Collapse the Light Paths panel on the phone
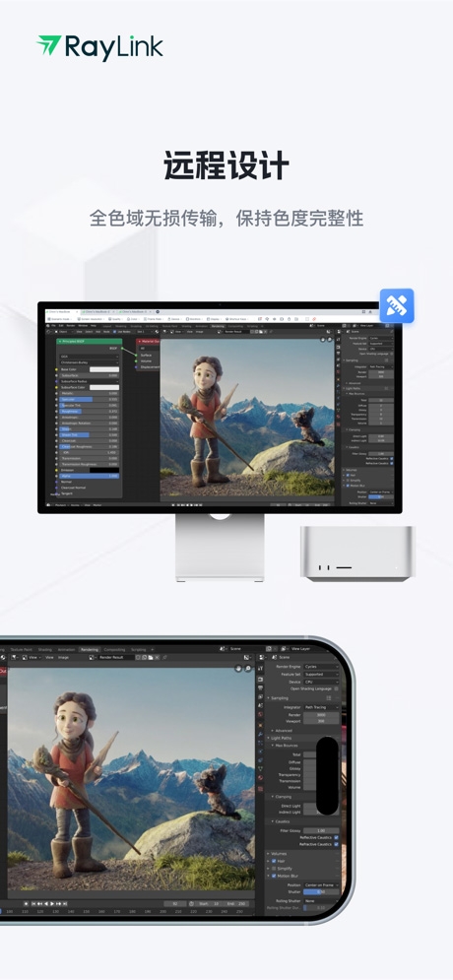Screen dimensions: 453x980 click(x=282, y=738)
